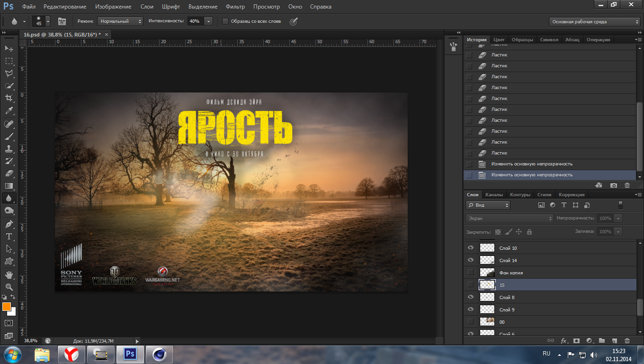Open the brush preset picker arrow

(48, 21)
